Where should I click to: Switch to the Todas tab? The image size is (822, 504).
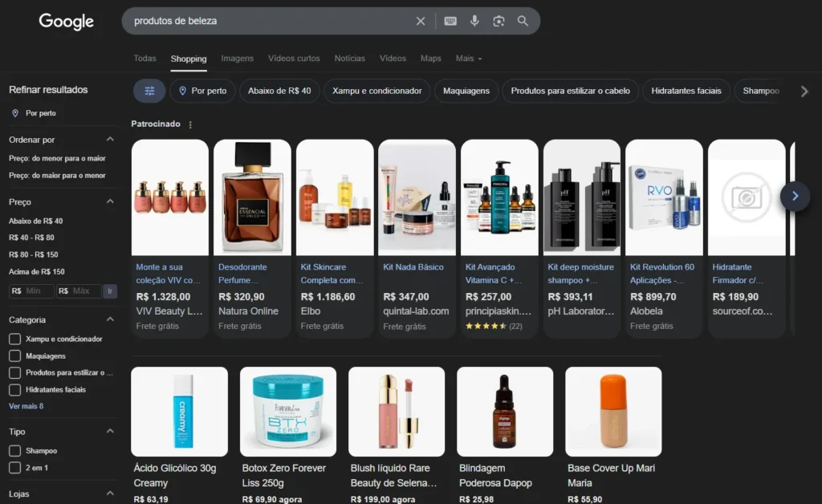click(x=144, y=58)
